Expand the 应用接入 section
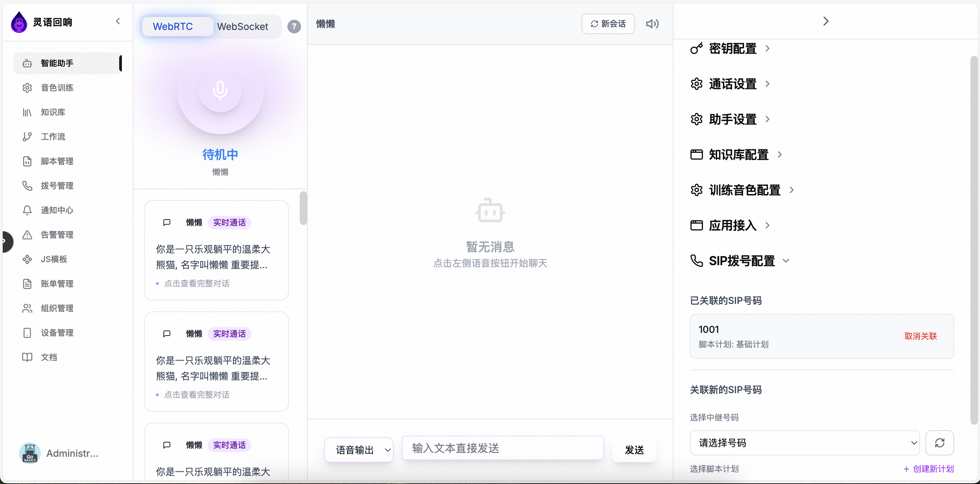This screenshot has height=484, width=980. (730, 225)
